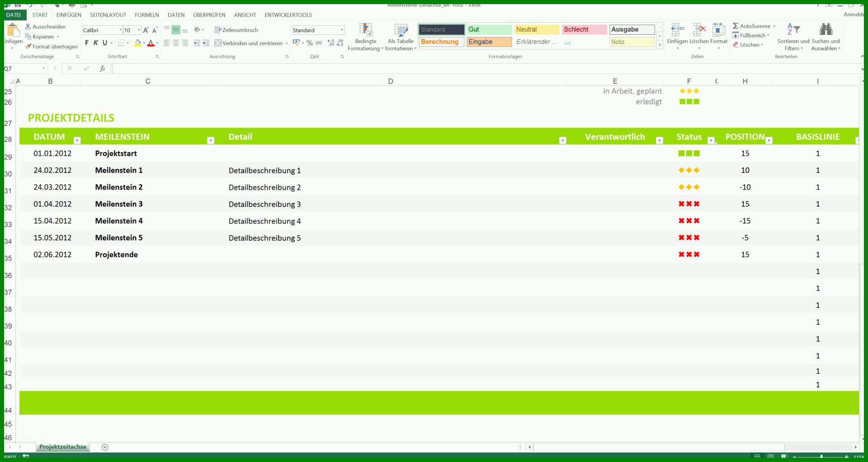
Task: Decrease indent icon
Action: coord(197,43)
